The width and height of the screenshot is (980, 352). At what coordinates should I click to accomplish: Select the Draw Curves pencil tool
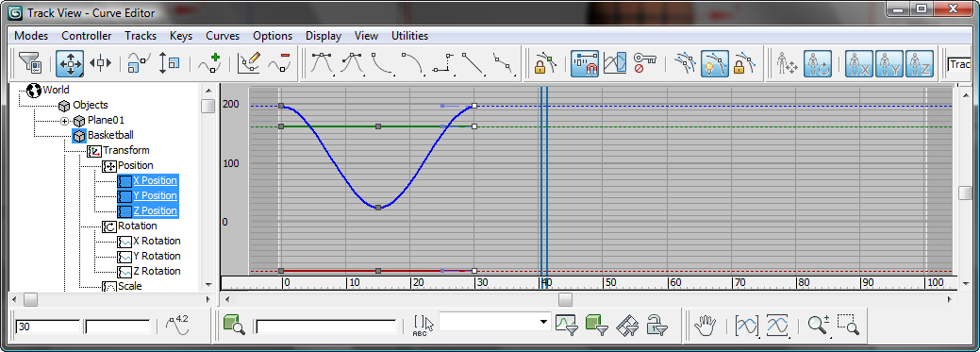[249, 63]
